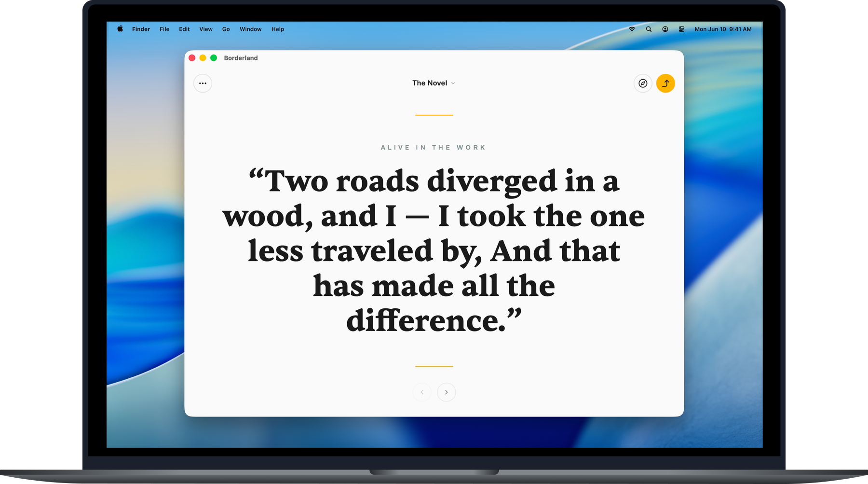Open Control Center icon
Screen dimensions: 868x484
tap(681, 29)
